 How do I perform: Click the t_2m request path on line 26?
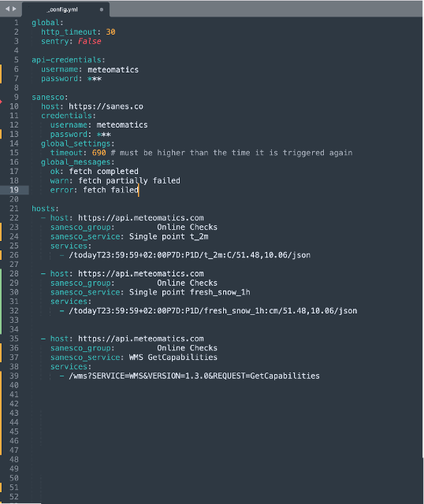pos(190,255)
